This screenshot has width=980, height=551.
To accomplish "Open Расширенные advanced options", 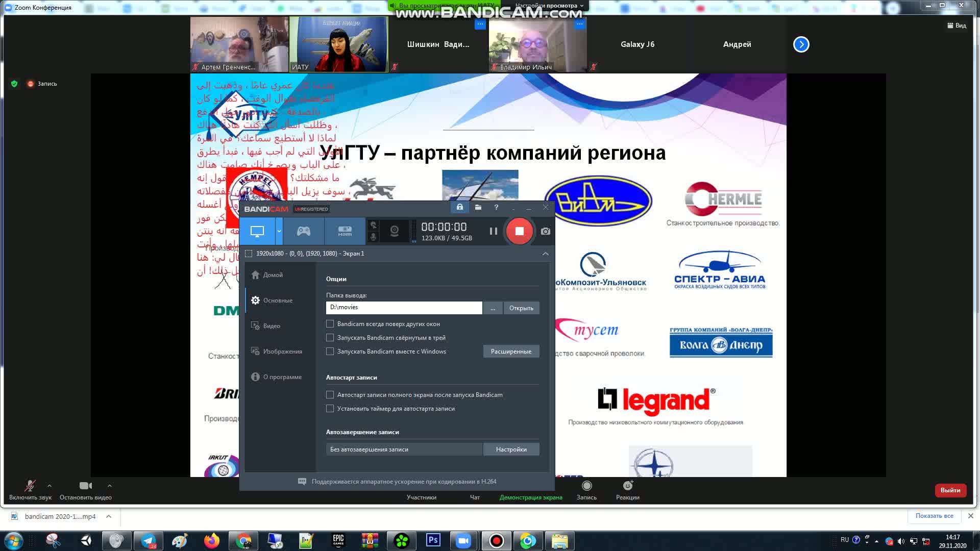I will click(x=511, y=352).
